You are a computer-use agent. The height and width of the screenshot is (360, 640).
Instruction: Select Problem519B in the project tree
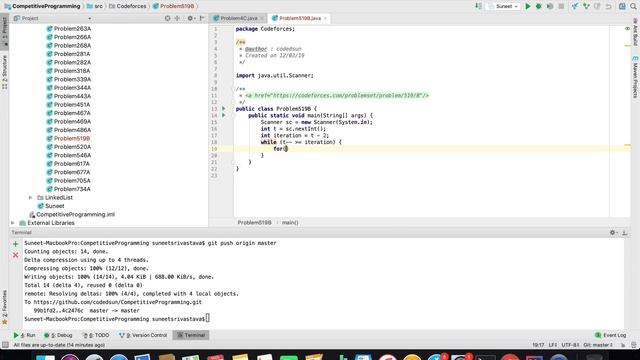tap(69, 138)
